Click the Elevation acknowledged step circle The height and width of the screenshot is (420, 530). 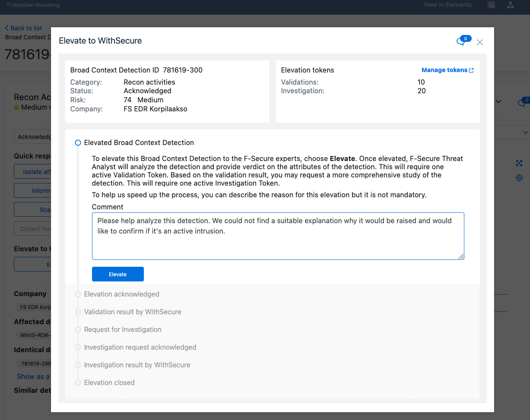tap(78, 294)
